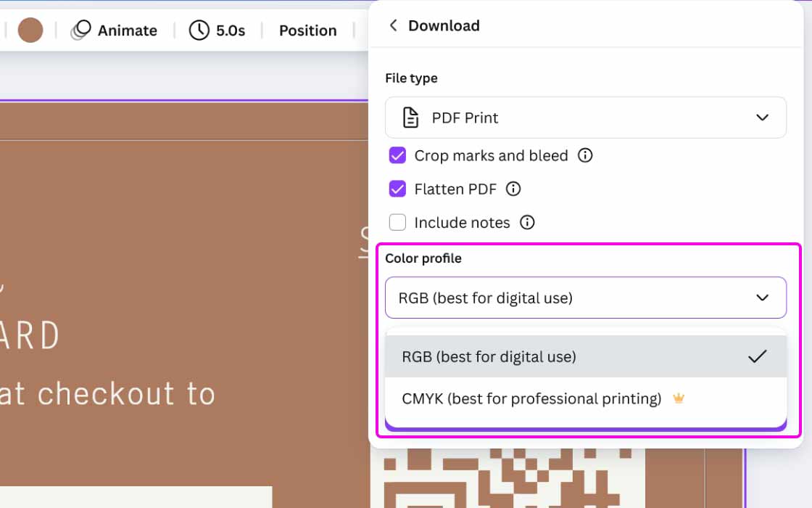Choose CMYK (best for professional printing)
812x508 pixels.
531,398
